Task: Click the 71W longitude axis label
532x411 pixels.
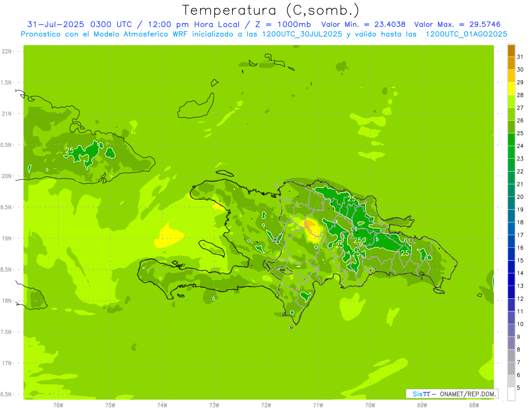Action: click(x=318, y=405)
